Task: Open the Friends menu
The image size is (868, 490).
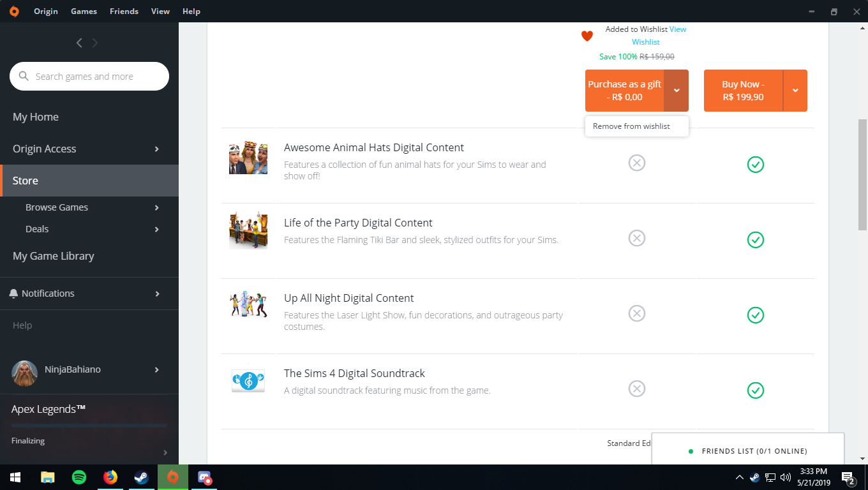Action: (124, 11)
